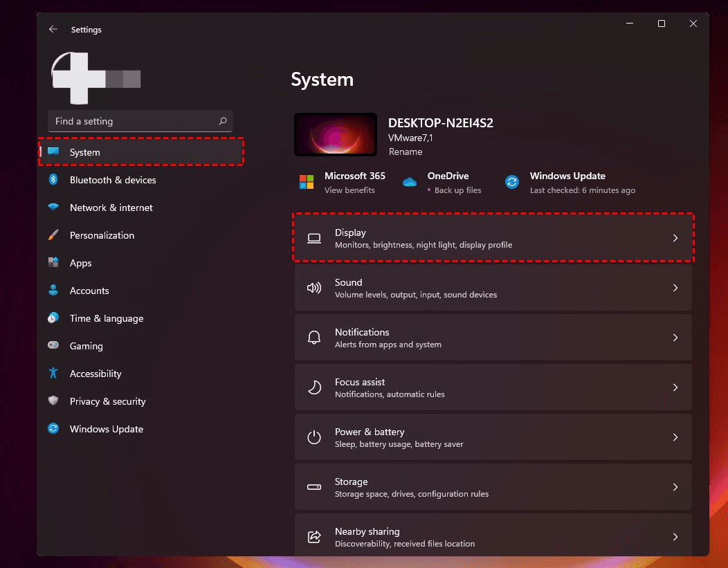Click the DESKTOP-N2EI4S2 device name
Image resolution: width=728 pixels, height=568 pixels.
pos(441,123)
